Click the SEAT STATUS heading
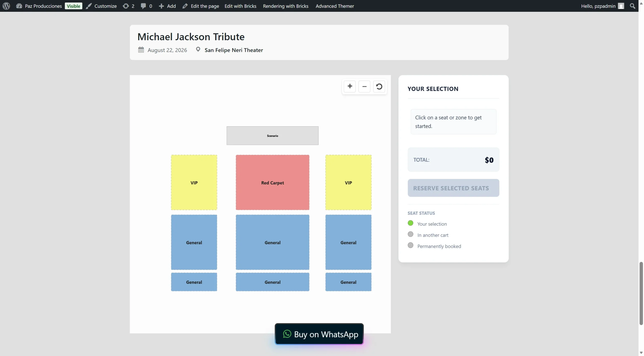 point(421,213)
